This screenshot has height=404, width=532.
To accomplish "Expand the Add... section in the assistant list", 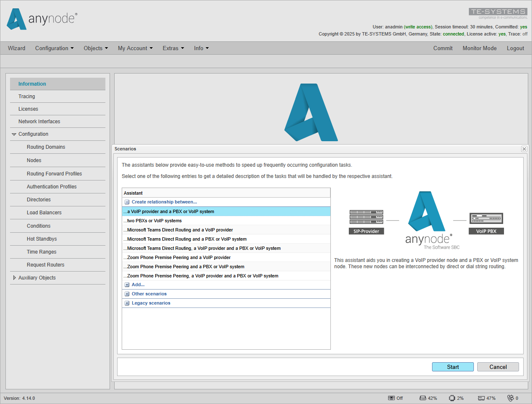I will pos(127,285).
